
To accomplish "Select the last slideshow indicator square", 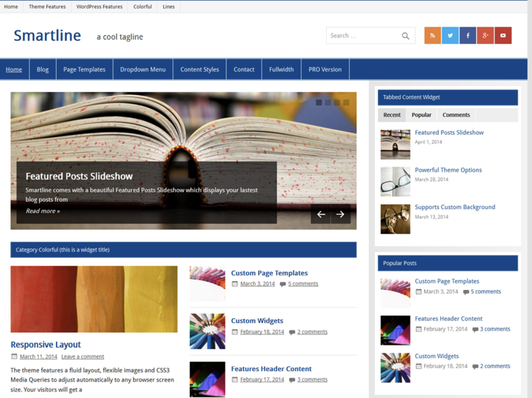I will coord(346,102).
